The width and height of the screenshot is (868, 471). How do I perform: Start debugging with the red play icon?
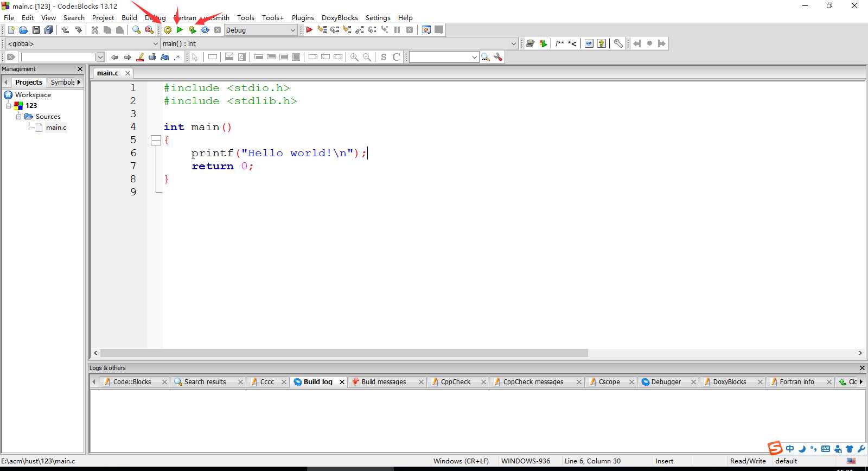309,30
